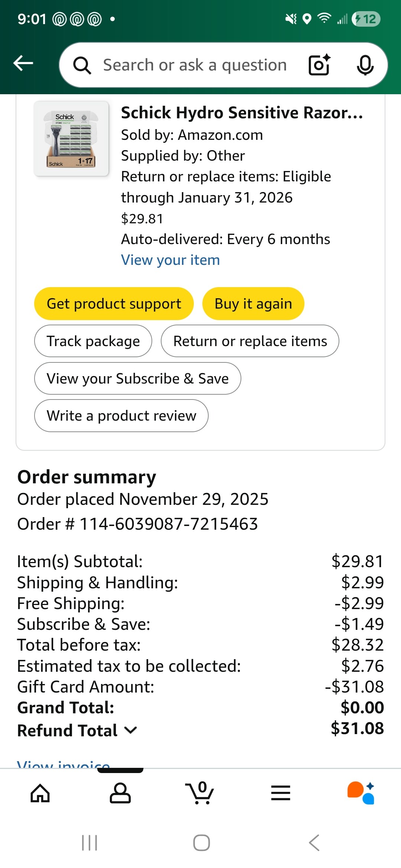Screen dimensions: 401x868
Task: Tap Write a product review button
Action: [x=121, y=415]
